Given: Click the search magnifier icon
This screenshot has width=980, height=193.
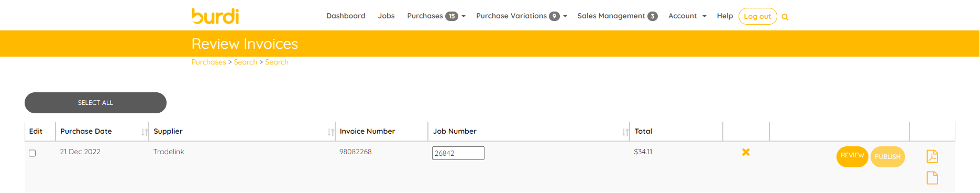Looking at the screenshot, I should click(x=785, y=17).
